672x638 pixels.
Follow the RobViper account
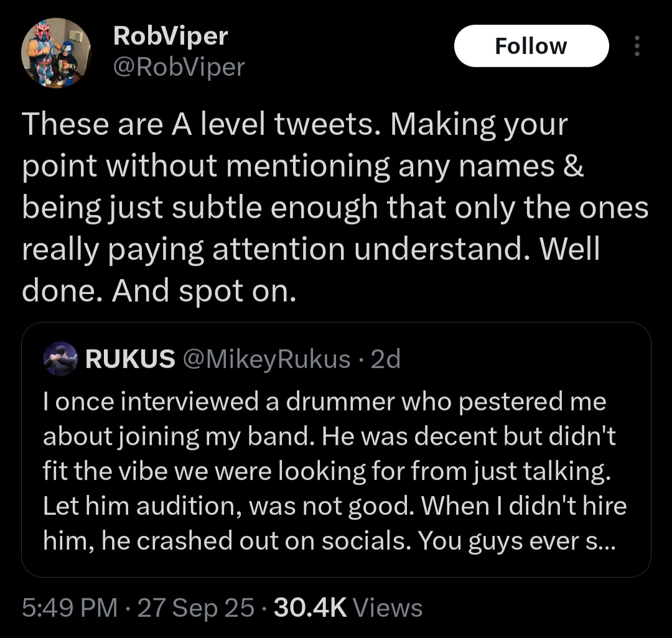click(x=531, y=46)
